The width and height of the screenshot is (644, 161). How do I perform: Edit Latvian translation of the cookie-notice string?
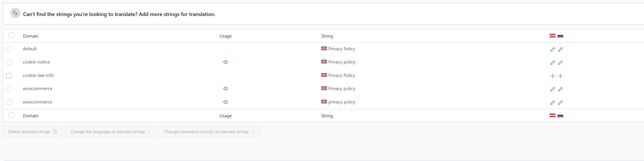(552, 63)
